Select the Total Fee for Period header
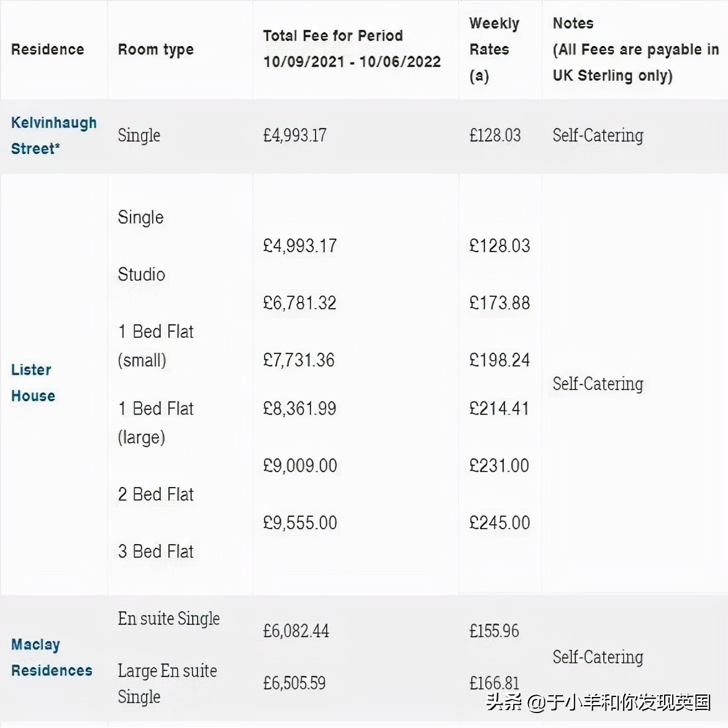Image resolution: width=728 pixels, height=728 pixels. coord(352,48)
